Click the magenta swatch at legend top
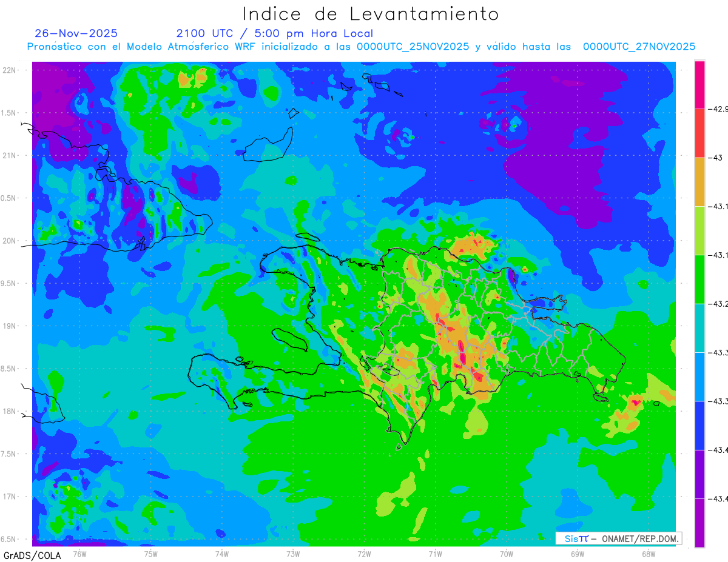This screenshot has height=562, width=728. [x=699, y=85]
